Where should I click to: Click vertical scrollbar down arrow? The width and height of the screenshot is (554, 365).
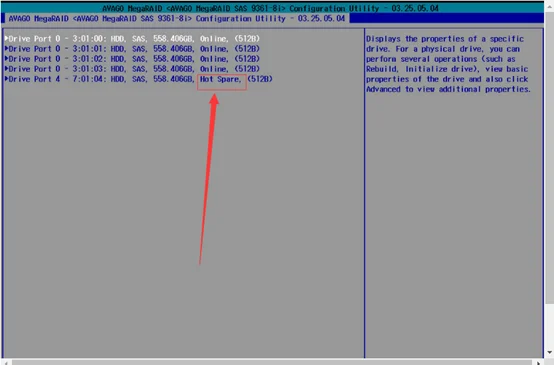(549, 352)
